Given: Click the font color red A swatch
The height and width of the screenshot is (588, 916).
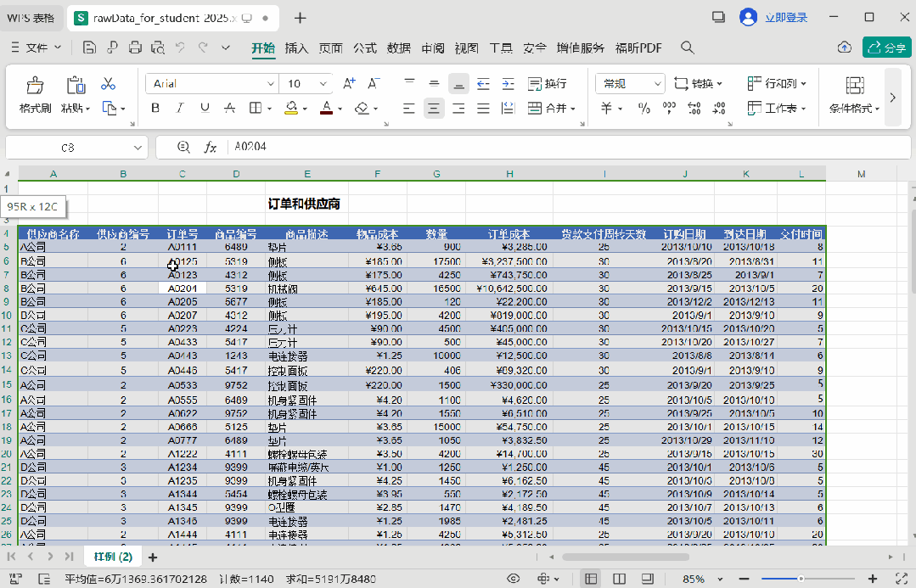Looking at the screenshot, I should tap(327, 108).
